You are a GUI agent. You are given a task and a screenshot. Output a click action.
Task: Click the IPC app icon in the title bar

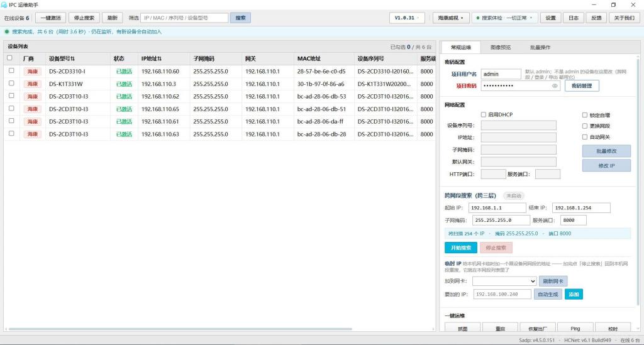click(x=4, y=4)
